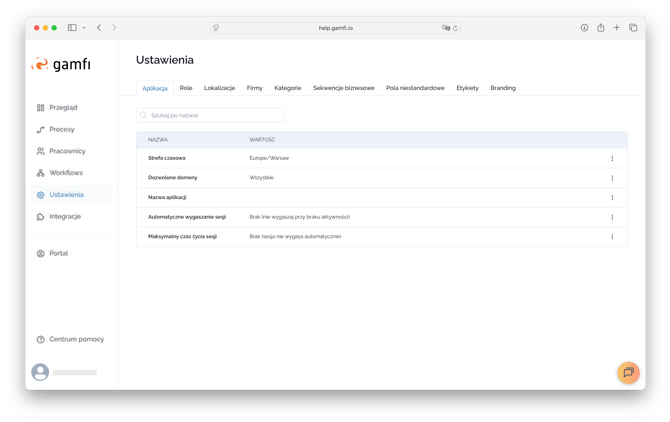The image size is (670, 422).
Task: Click the Szukaj po nazwie search field
Action: click(x=210, y=116)
